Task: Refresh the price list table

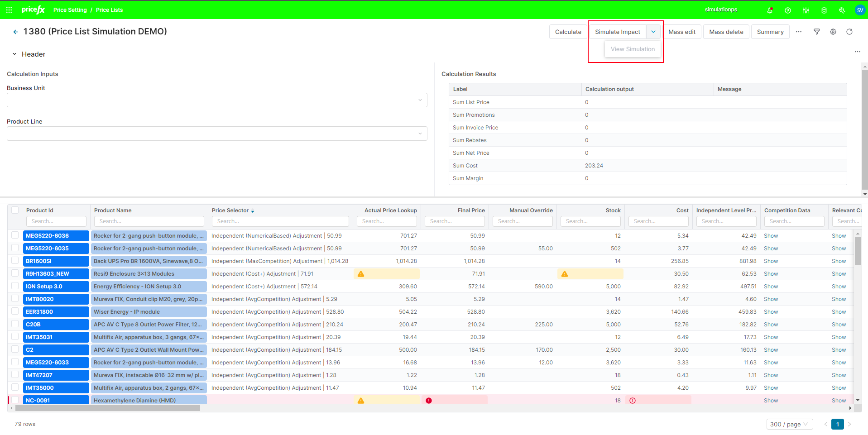Action: click(x=849, y=32)
